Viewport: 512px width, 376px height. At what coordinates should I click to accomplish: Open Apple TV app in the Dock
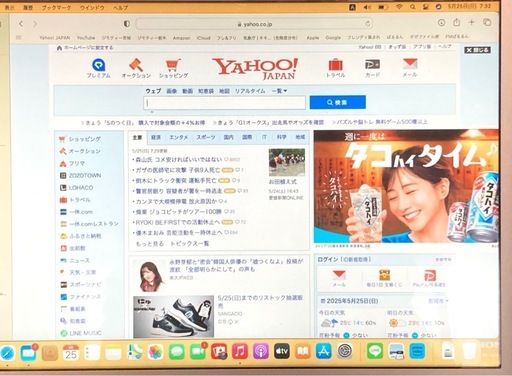[x=282, y=351]
